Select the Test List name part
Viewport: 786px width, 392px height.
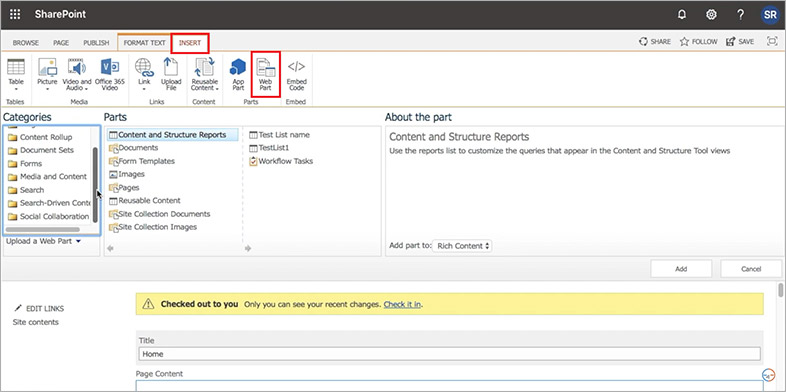[x=279, y=135]
